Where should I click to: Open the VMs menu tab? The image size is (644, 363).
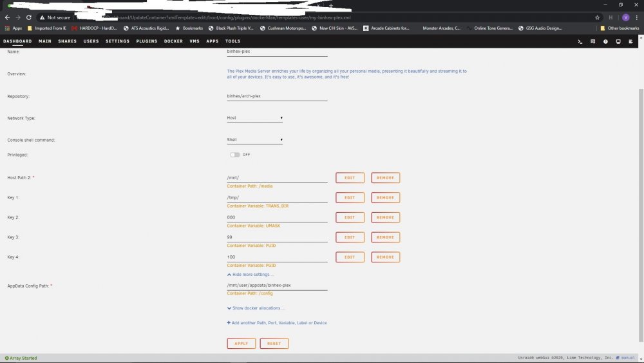point(194,41)
